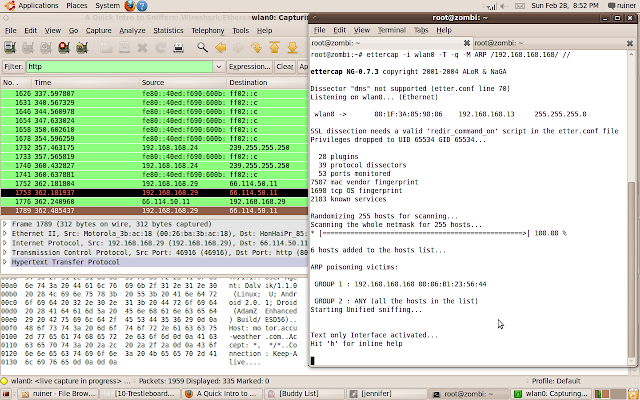
Task: Open Wireshark Capture menu
Action: (98, 31)
